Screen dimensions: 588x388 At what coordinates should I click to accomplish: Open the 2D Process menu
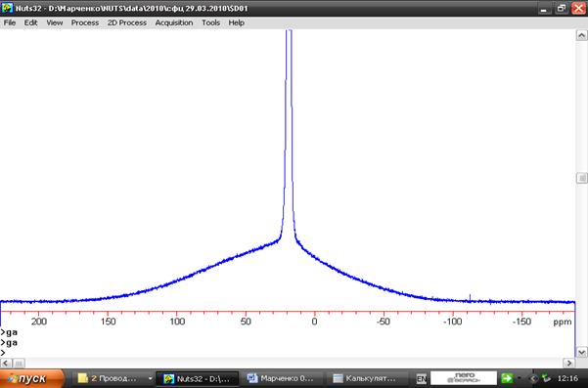(x=127, y=22)
